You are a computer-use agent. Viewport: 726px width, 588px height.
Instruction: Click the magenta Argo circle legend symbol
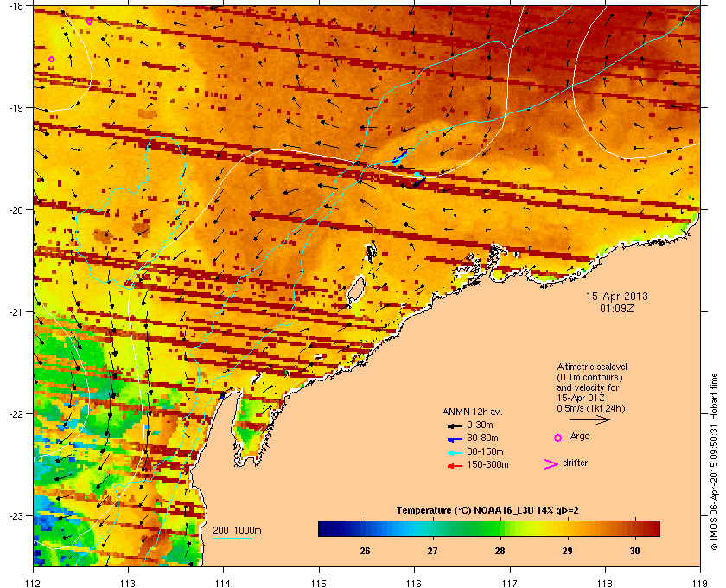[558, 438]
